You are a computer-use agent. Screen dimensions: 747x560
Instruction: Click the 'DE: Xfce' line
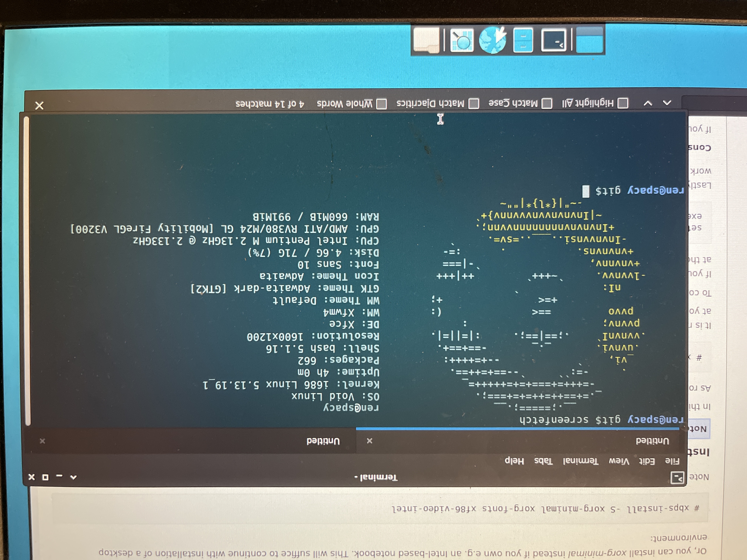[354, 324]
